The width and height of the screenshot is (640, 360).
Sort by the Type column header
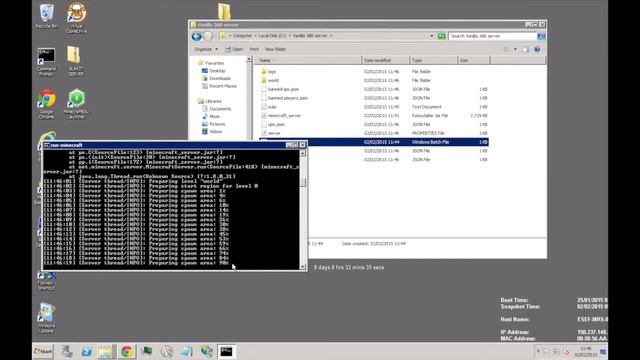click(x=433, y=60)
